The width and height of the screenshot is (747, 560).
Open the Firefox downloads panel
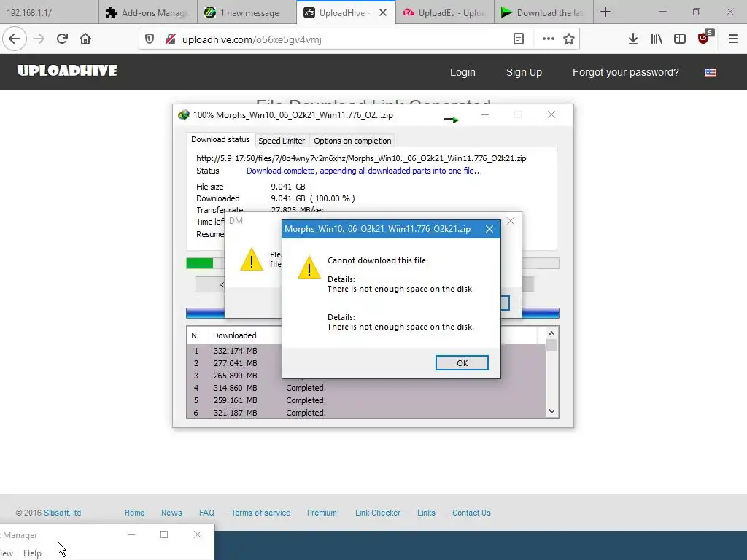click(633, 39)
